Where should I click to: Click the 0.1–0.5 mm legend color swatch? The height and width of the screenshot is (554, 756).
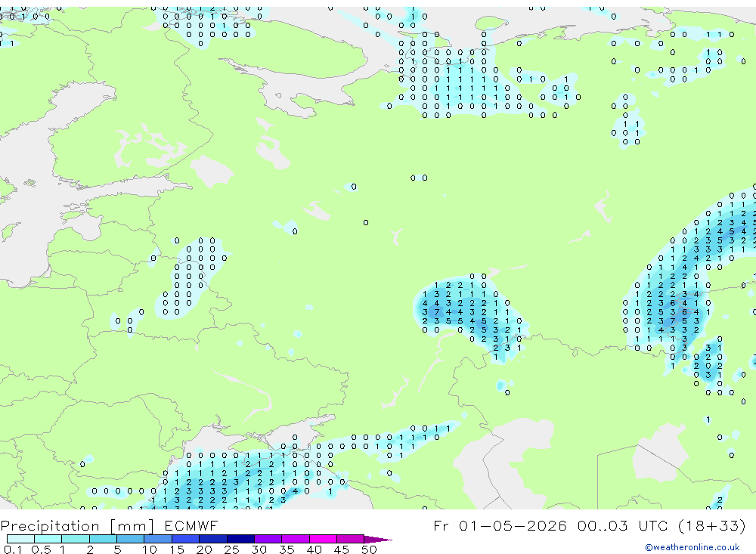[x=20, y=539]
